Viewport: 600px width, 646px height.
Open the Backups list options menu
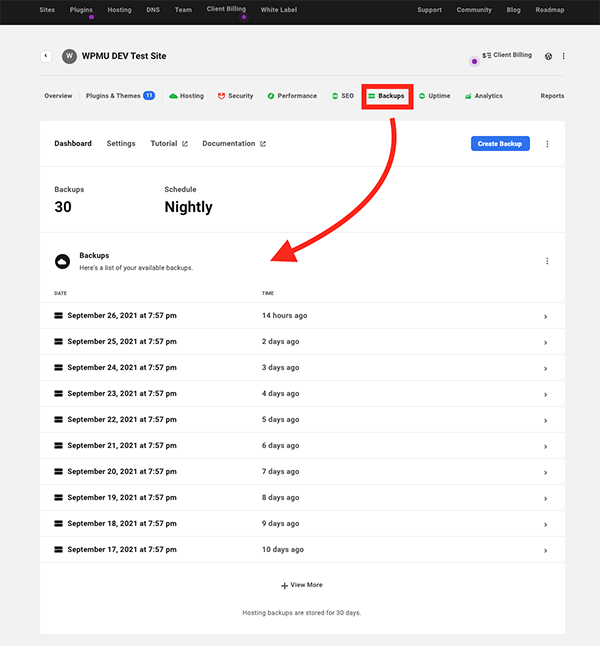[547, 261]
